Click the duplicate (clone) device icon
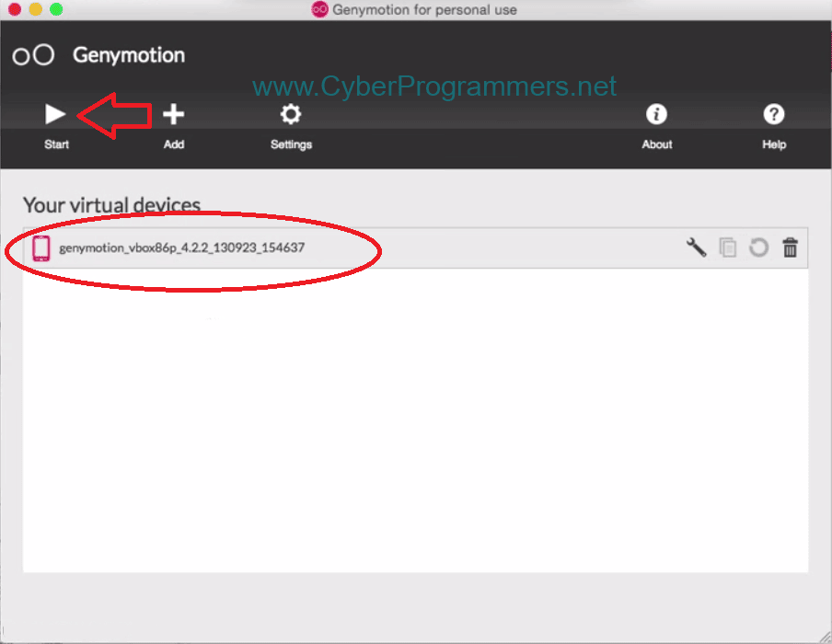Viewport: 832px width, 644px height. [x=727, y=247]
